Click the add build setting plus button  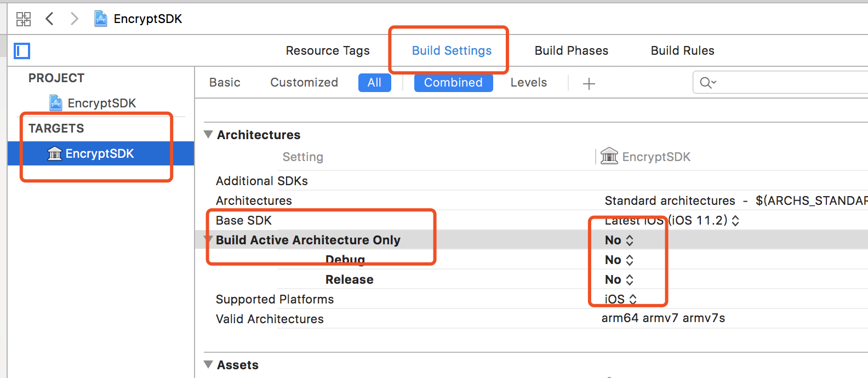click(x=589, y=84)
